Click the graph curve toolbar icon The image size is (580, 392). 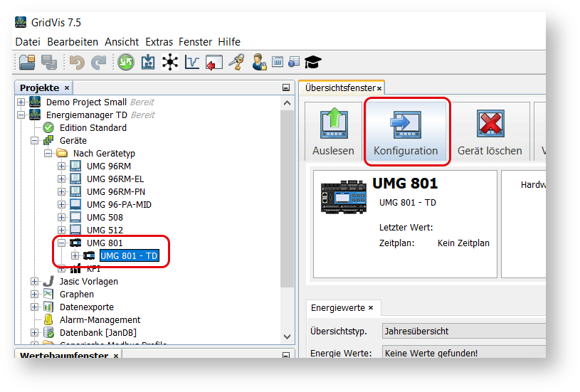[192, 63]
